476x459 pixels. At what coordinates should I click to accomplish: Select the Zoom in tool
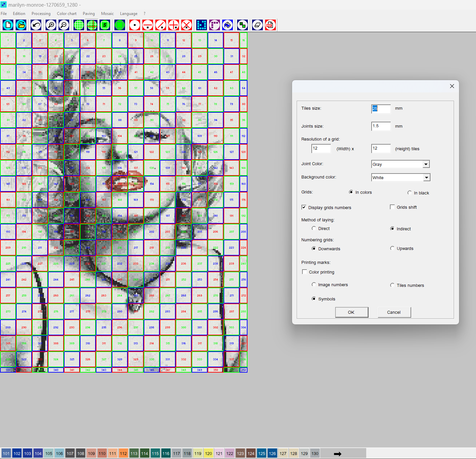click(51, 25)
